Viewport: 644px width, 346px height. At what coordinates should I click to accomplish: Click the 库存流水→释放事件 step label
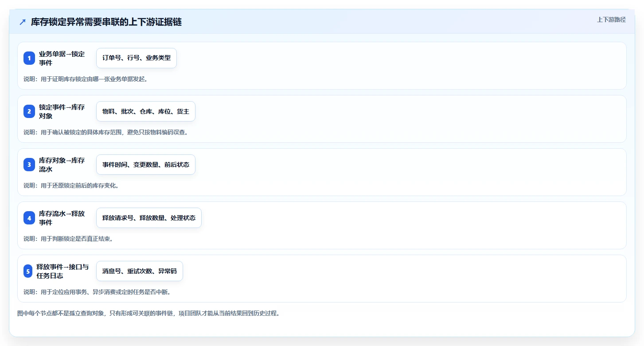62,218
